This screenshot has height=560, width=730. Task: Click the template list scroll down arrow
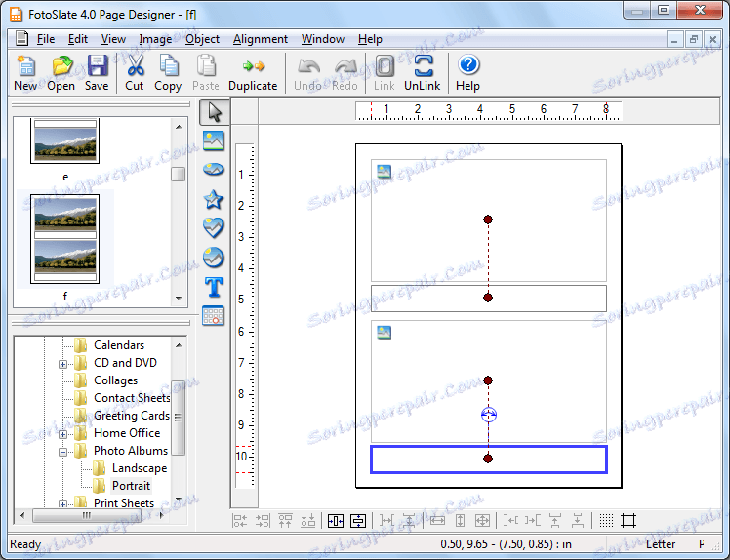click(x=179, y=298)
